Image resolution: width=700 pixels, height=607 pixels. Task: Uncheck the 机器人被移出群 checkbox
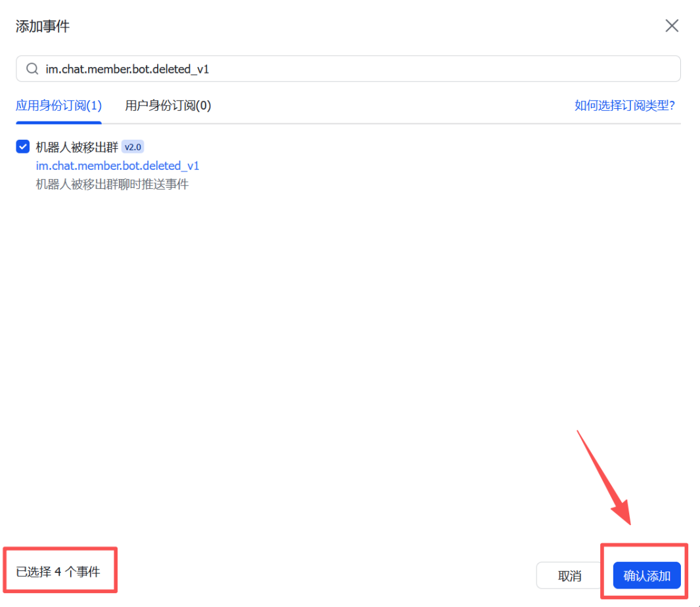click(23, 146)
